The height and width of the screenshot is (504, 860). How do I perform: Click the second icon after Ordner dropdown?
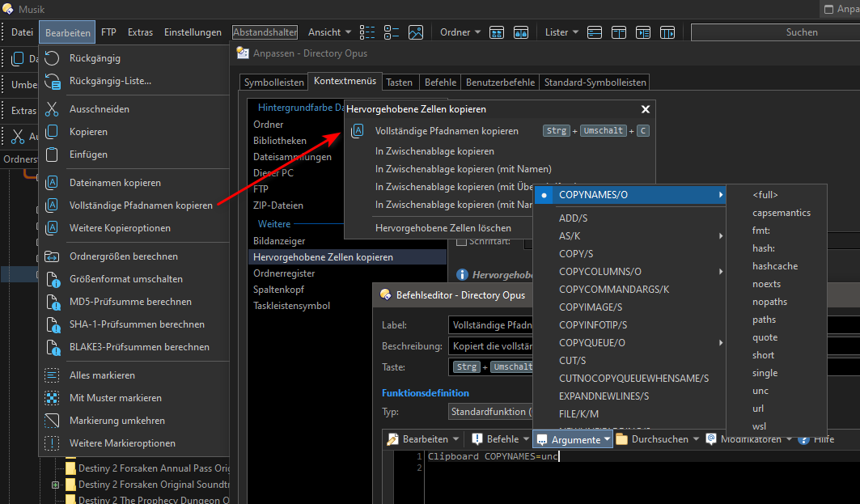(520, 32)
